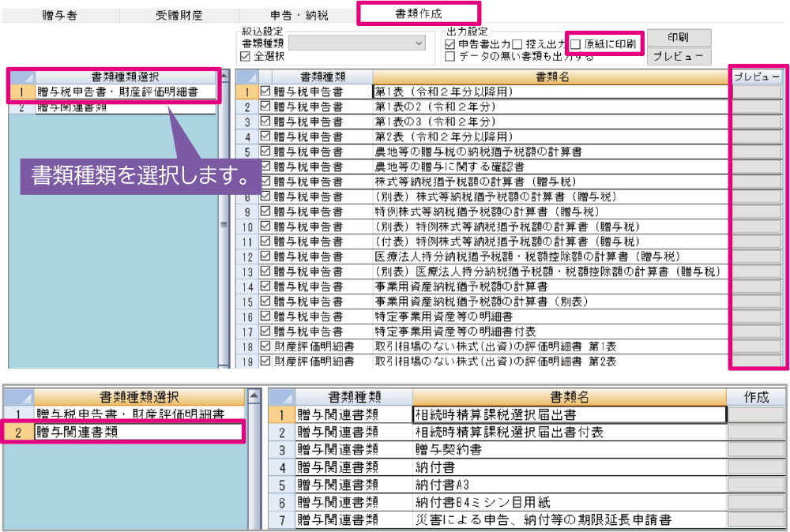
Task: Tick the データの無い書類も出力する checkbox
Action: point(450,57)
